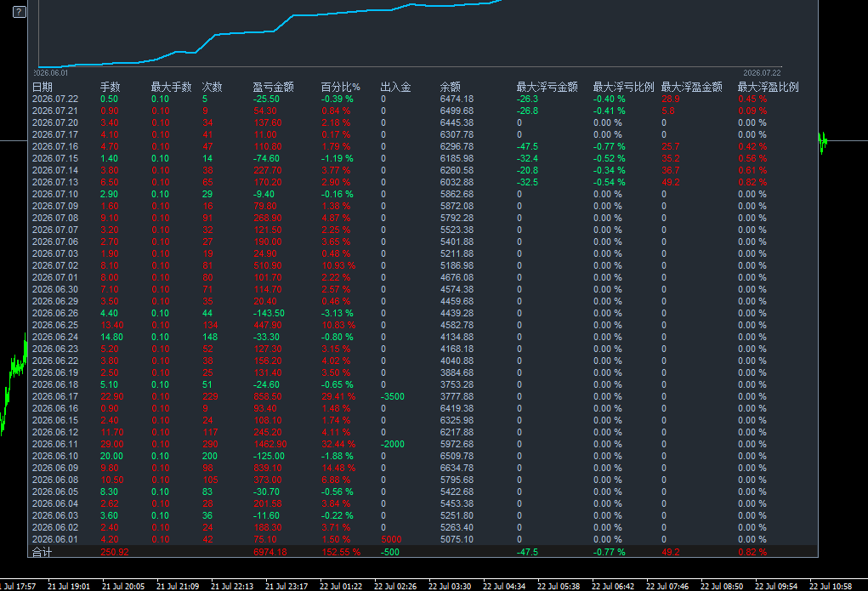This screenshot has height=591, width=868.
Task: Click the -3500 withdrawal value
Action: click(393, 396)
